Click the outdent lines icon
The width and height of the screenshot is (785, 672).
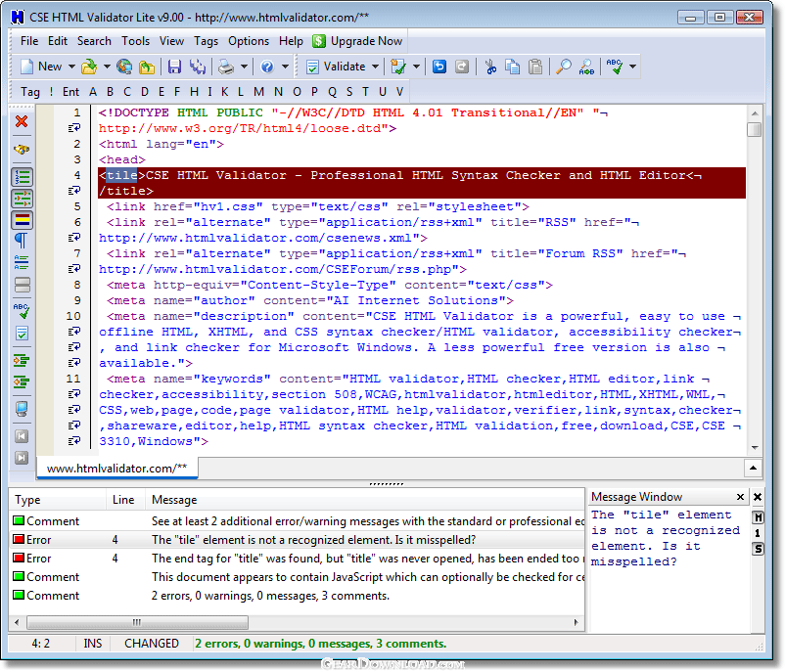point(22,382)
